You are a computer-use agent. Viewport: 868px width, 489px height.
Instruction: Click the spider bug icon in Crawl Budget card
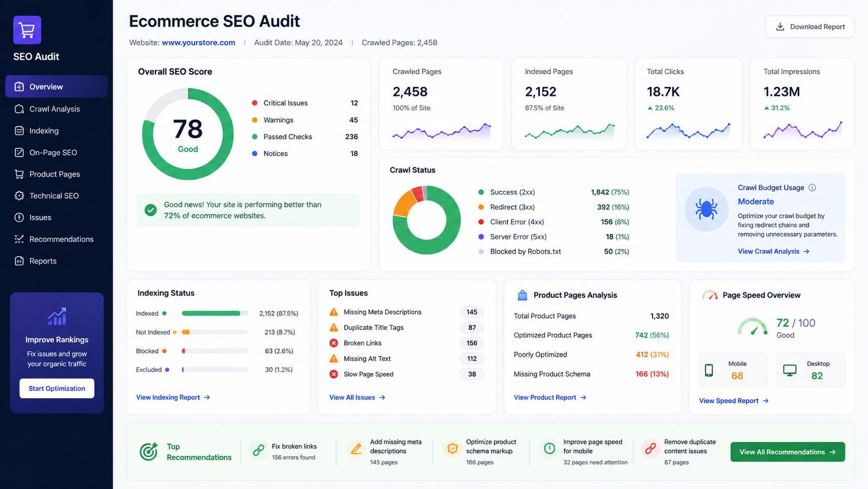click(706, 209)
